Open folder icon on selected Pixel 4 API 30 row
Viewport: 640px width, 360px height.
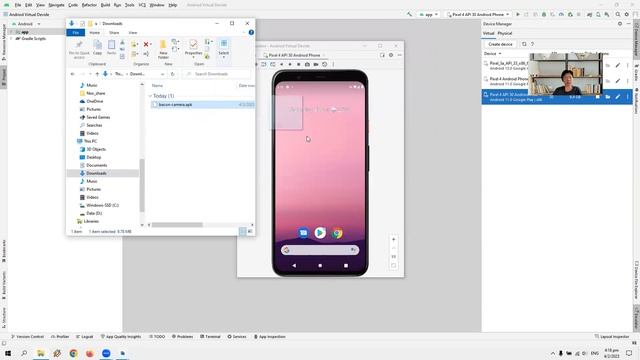[608, 97]
